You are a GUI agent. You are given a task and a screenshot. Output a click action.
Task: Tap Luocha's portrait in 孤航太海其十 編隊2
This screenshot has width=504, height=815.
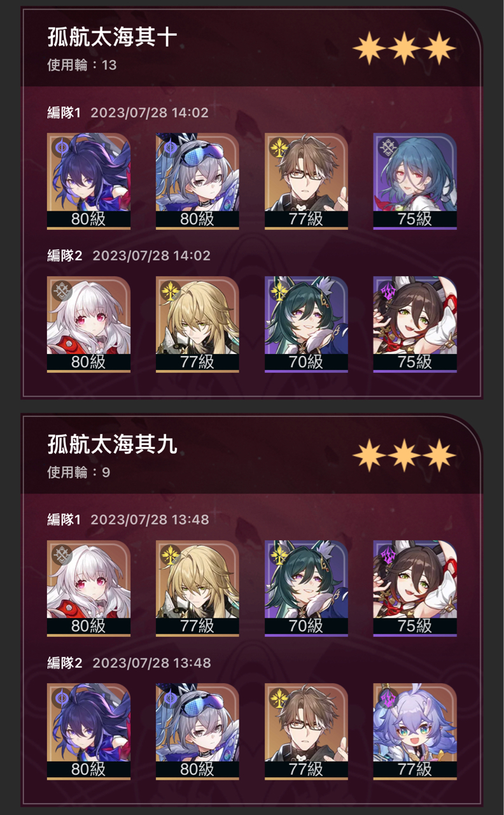197,324
